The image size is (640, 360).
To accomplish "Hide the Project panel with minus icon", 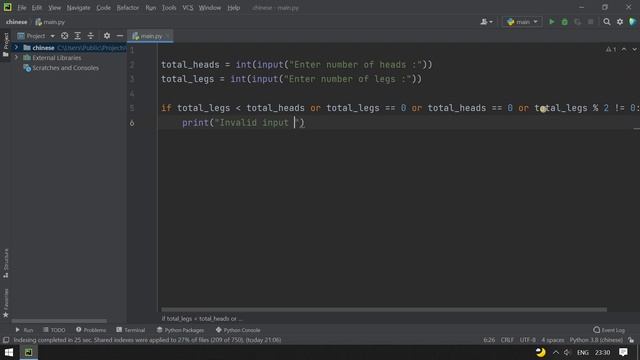I will pyautogui.click(x=120, y=36).
